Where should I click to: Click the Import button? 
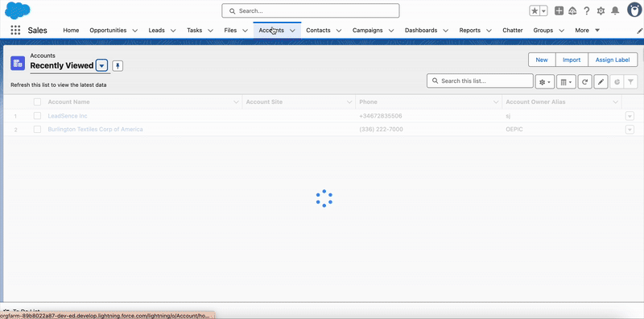click(x=572, y=60)
